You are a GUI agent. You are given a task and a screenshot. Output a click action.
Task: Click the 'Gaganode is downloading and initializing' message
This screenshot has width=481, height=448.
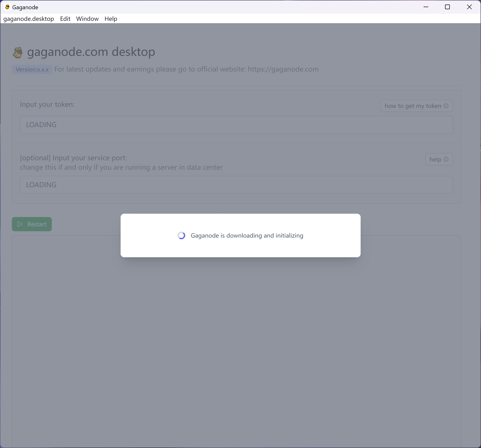(x=247, y=235)
